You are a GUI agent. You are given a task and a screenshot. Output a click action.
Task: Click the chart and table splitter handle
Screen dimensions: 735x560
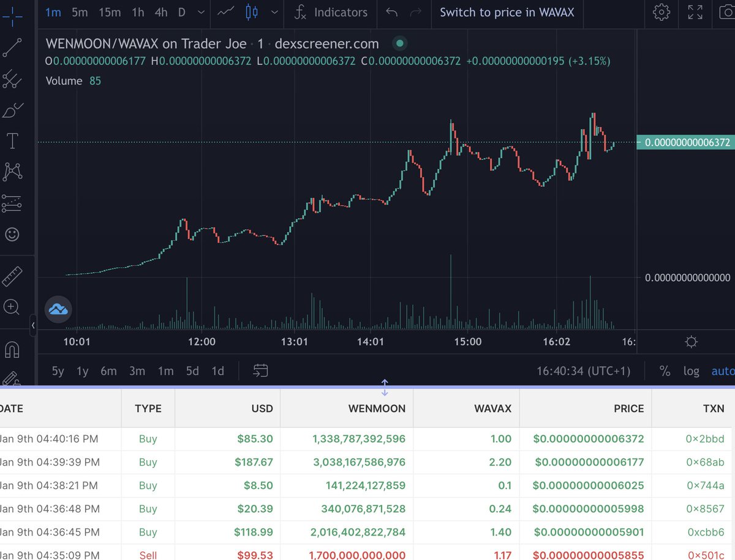click(x=385, y=387)
